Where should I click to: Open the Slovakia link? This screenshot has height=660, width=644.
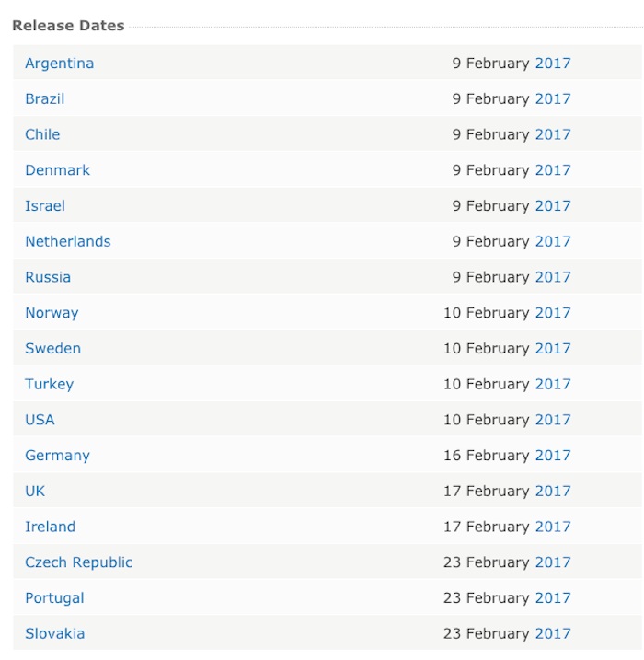click(x=54, y=633)
